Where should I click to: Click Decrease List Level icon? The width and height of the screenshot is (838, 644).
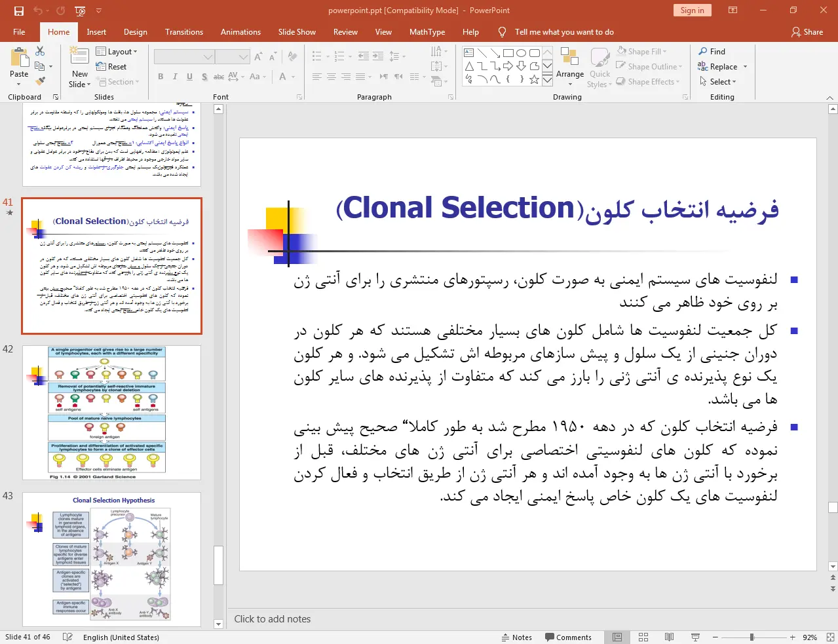click(x=364, y=56)
